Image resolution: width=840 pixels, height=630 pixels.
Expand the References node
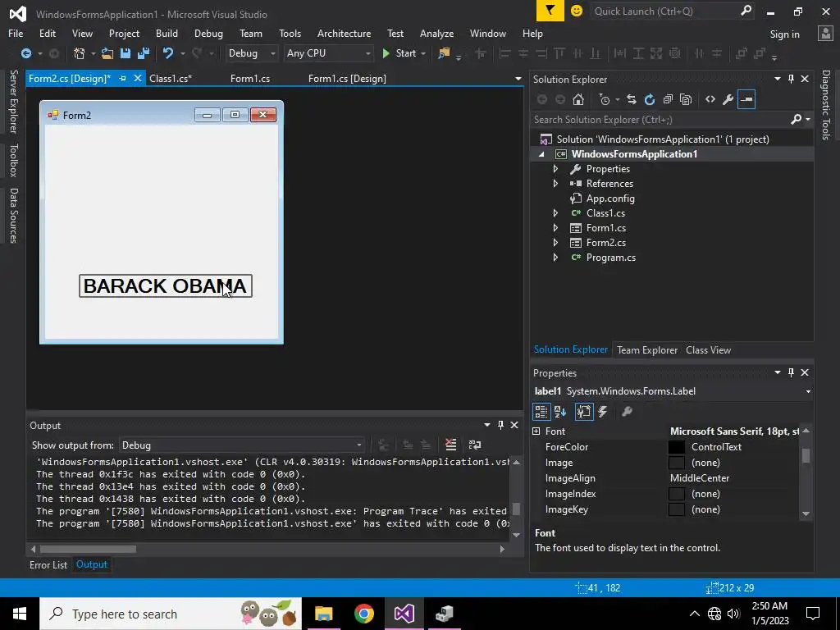point(555,183)
